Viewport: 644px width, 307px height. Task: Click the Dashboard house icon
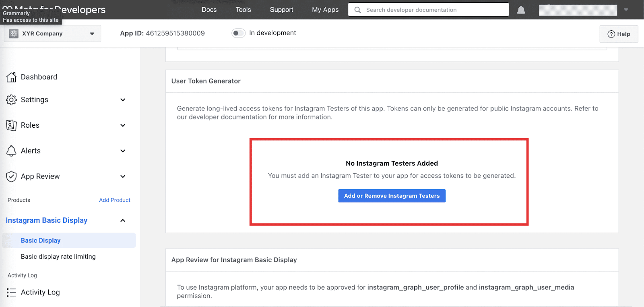point(11,77)
